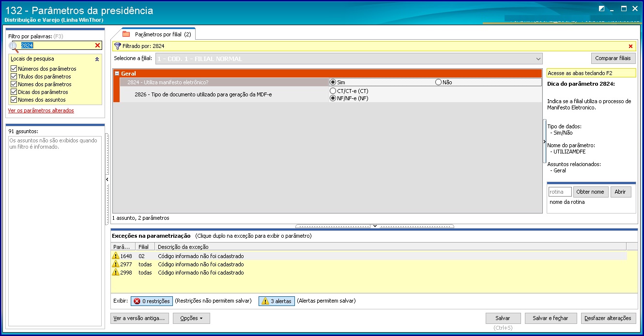Click Desfazer alterações button
644x336 pixels.
[x=608, y=318]
